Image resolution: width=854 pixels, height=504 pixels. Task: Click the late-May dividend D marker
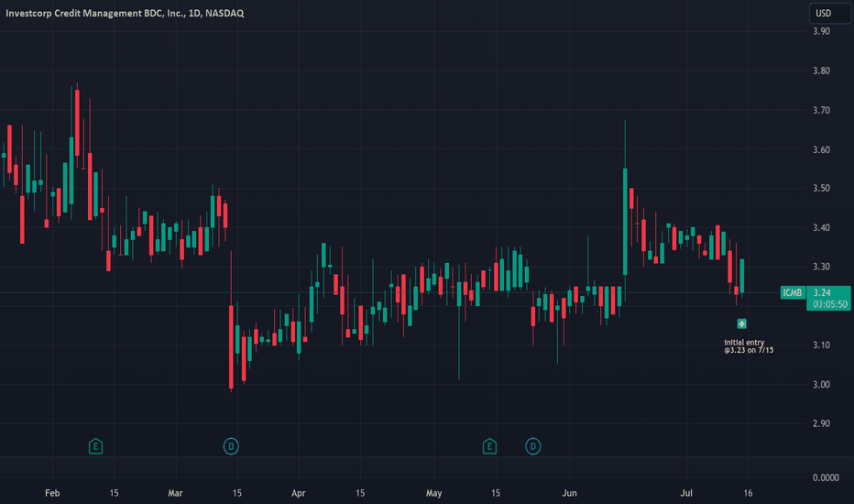click(532, 447)
